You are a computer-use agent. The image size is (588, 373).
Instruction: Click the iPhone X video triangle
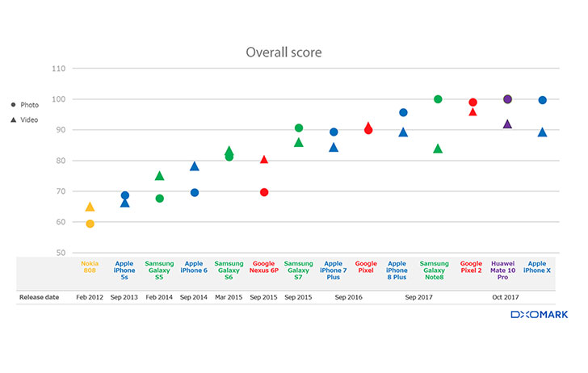point(542,132)
